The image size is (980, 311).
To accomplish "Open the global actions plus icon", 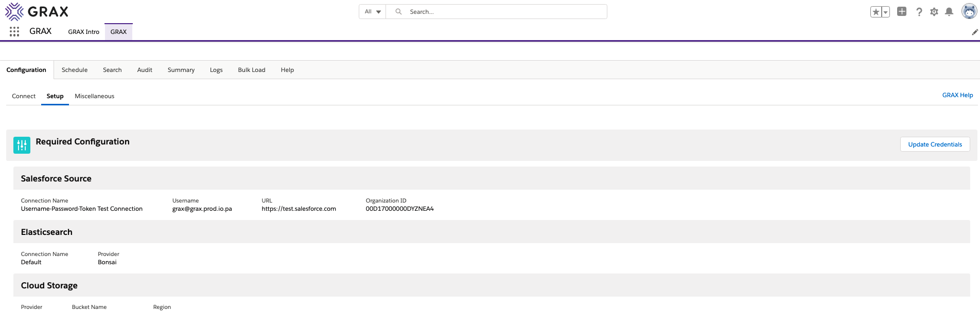I will 902,11.
